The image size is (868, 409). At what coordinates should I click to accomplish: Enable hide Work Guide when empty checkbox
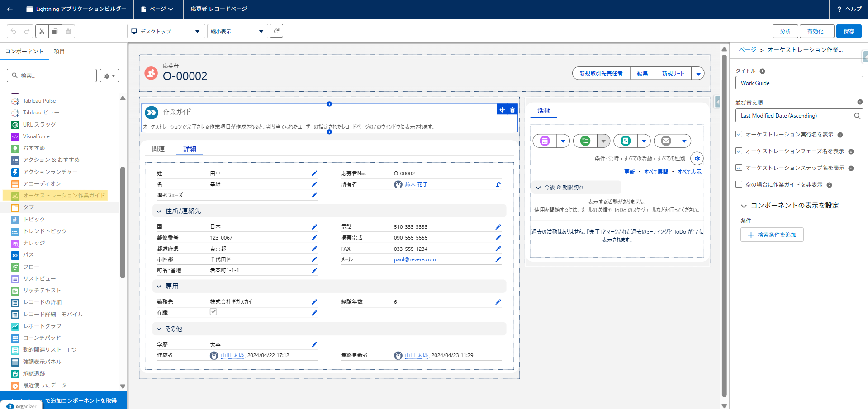(739, 184)
